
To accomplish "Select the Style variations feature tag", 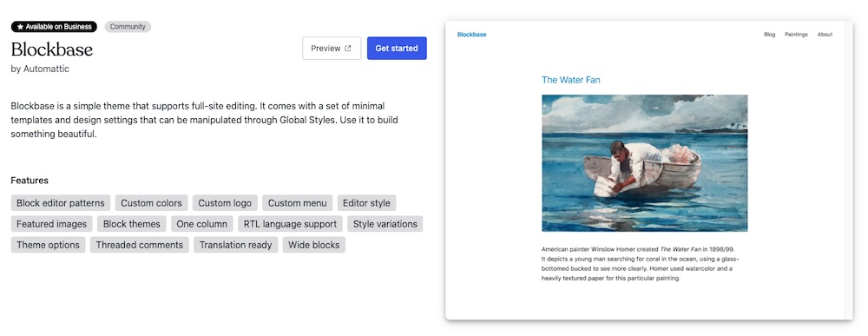I will [x=385, y=224].
